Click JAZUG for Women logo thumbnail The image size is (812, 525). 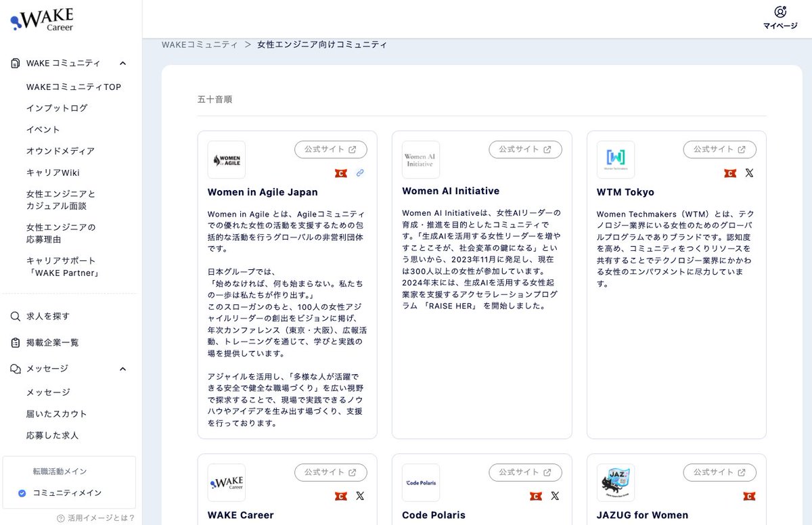click(x=616, y=482)
